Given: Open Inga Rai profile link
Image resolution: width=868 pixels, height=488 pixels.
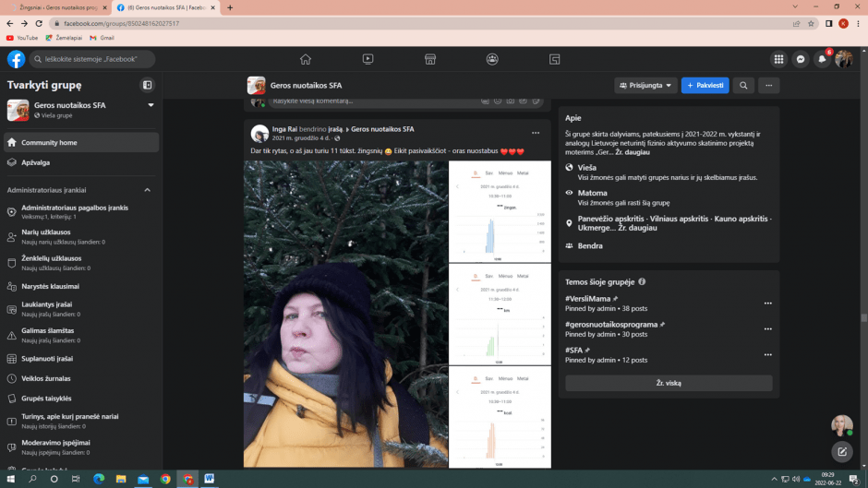Looking at the screenshot, I should coord(284,129).
